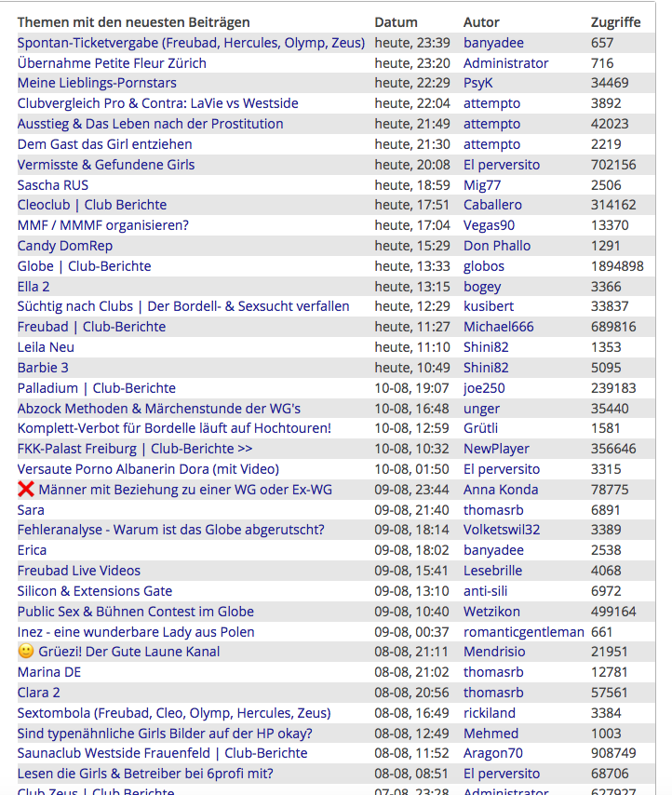The image size is (672, 795).
Task: Click the smiley icon beside Grüezi thread
Action: coord(26,652)
